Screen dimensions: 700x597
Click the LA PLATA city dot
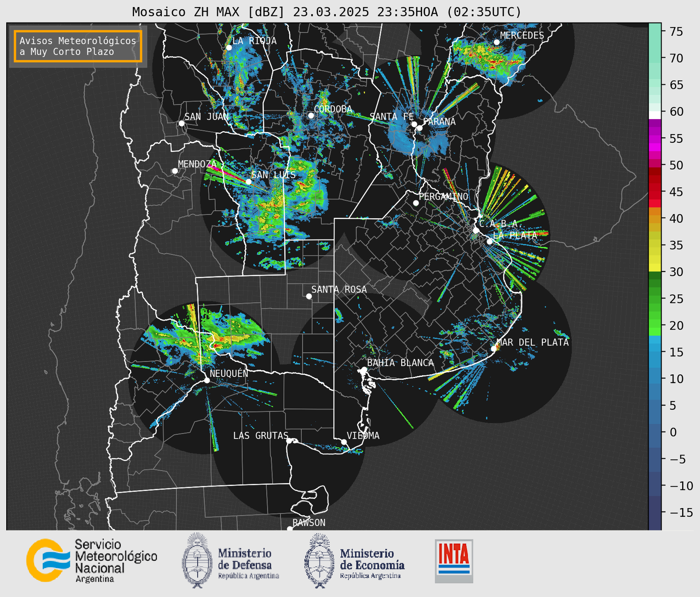[490, 242]
